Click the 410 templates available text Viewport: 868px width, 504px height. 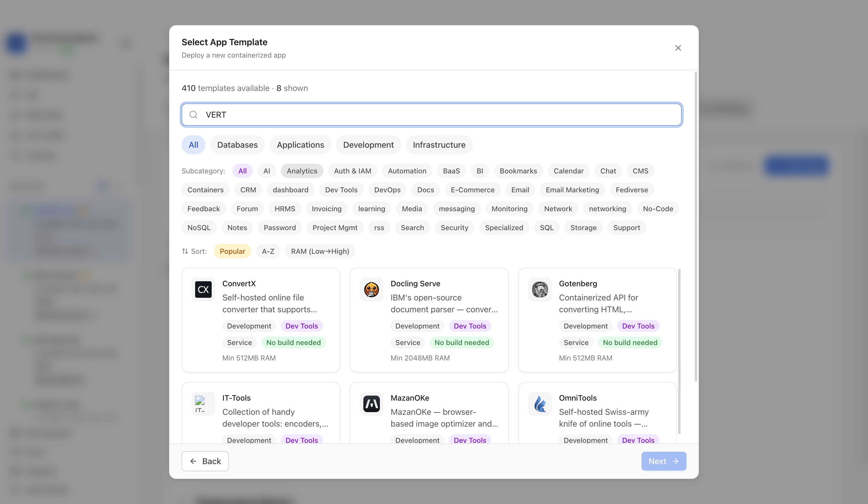pyautogui.click(x=225, y=88)
